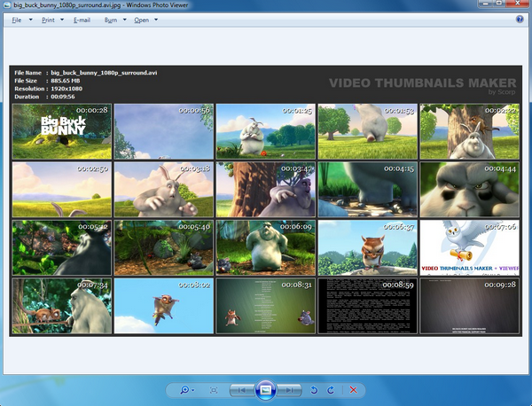The image size is (532, 406).
Task: Maximize the Photo Viewer window
Action: [499, 4]
